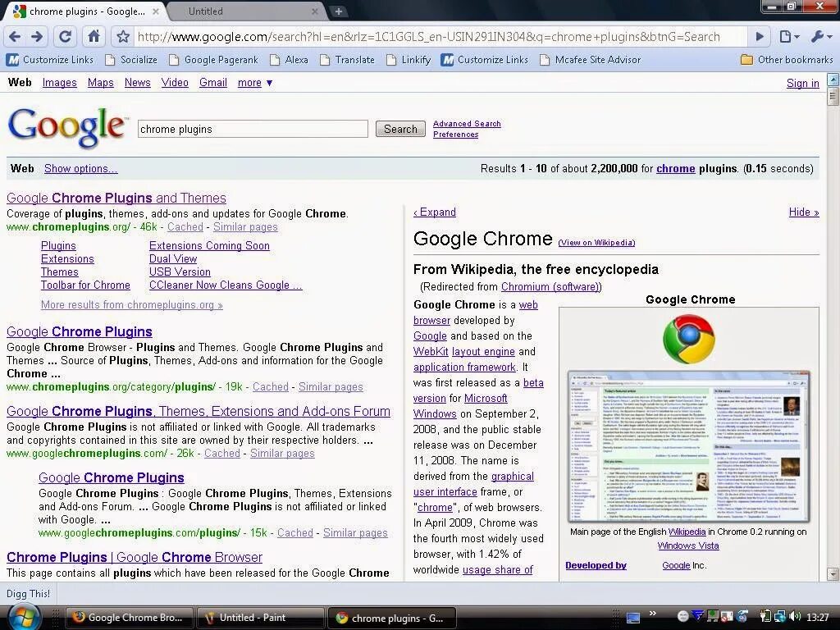Open Chrome Plugins | Google Chrome Browser result
This screenshot has height=630, width=840.
135,557
